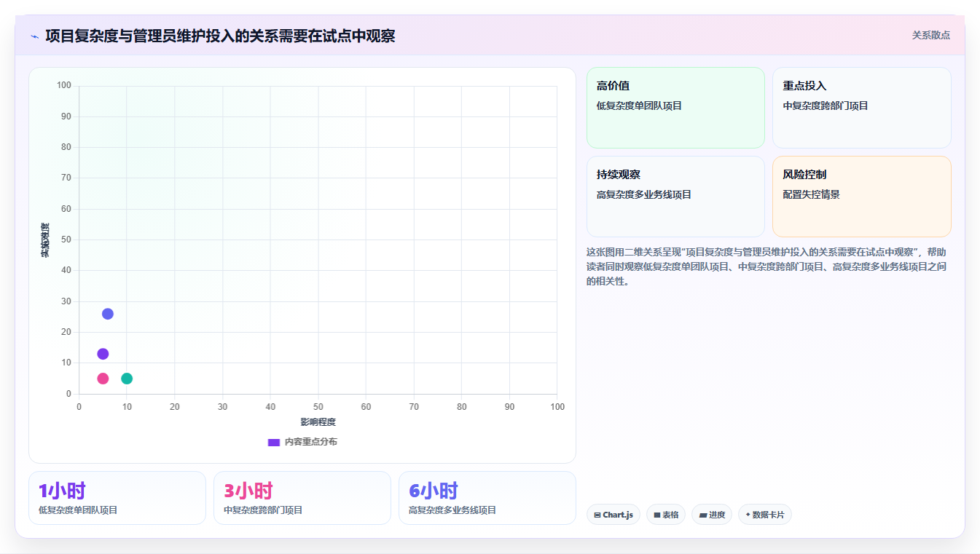Click the 1小时 stat card
This screenshot has width=980, height=554.
pyautogui.click(x=117, y=498)
